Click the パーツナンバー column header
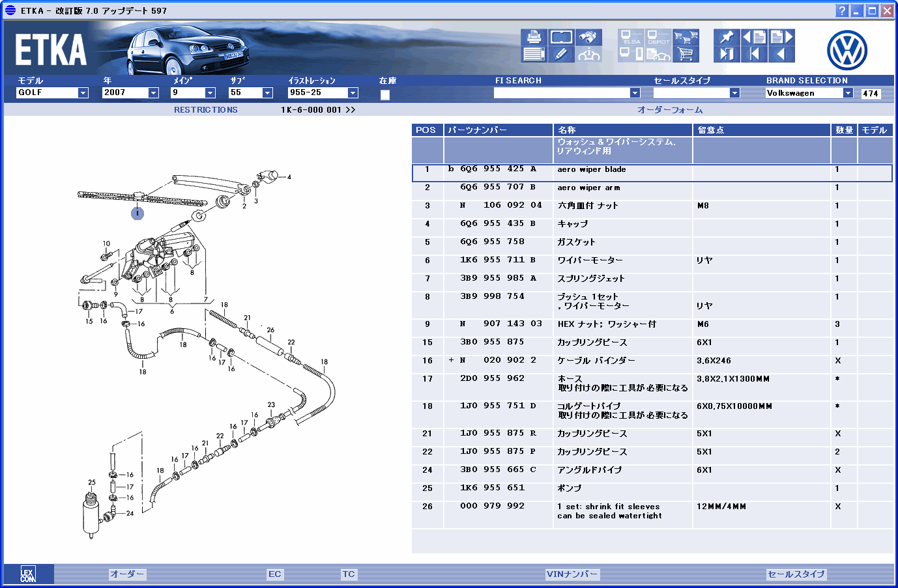The image size is (898, 588). click(499, 130)
